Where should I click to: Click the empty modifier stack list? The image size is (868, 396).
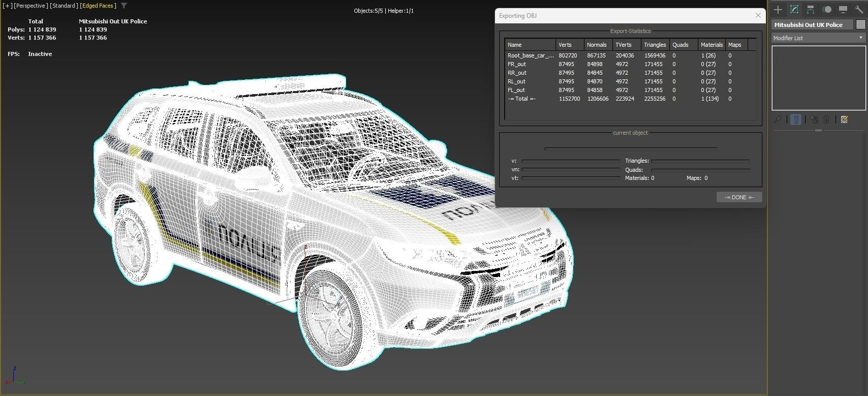819,78
